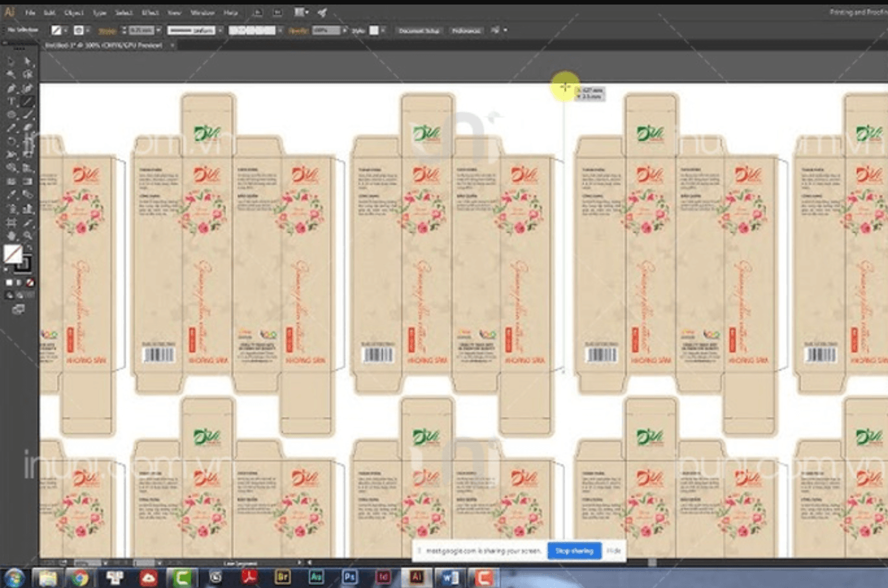
Task: Open the Arrange Documents dropdown
Action: click(x=302, y=12)
